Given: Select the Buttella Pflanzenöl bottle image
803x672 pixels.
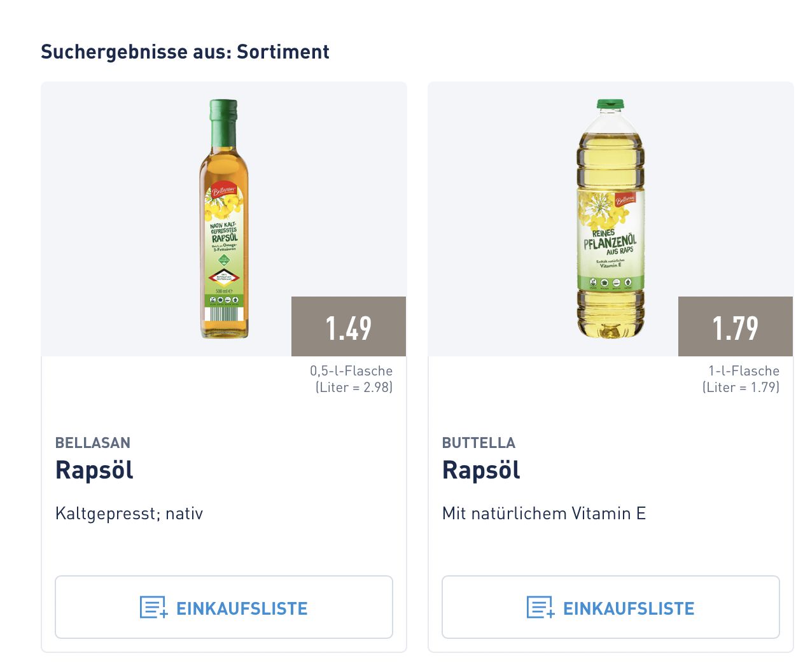Looking at the screenshot, I should [x=610, y=216].
